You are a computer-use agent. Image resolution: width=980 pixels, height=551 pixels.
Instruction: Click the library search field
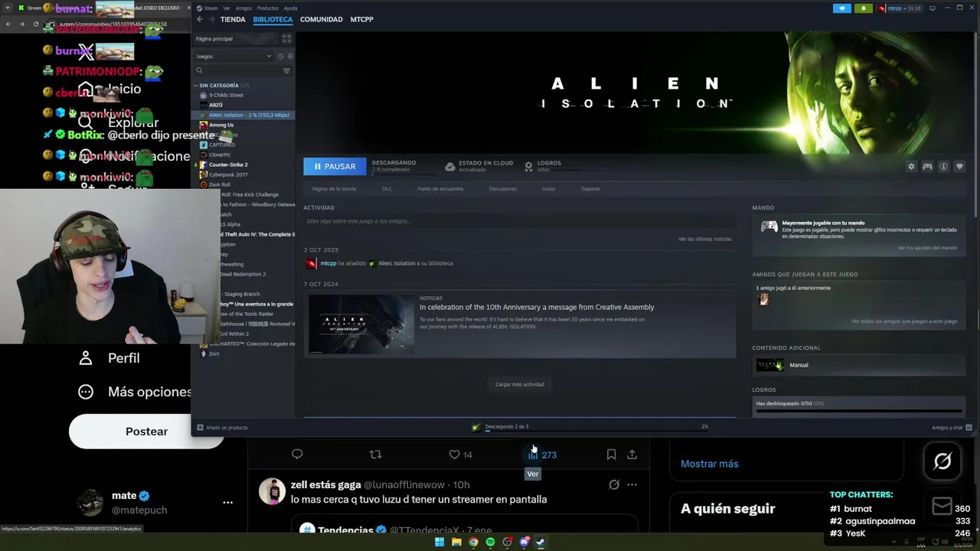click(x=238, y=70)
